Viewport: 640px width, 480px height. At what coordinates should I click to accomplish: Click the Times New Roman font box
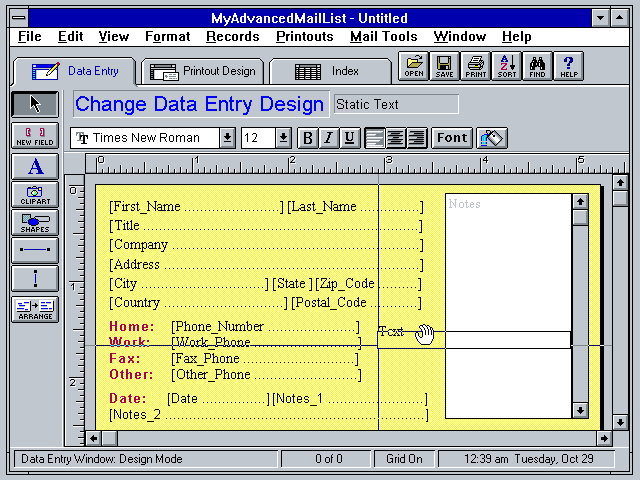point(145,138)
